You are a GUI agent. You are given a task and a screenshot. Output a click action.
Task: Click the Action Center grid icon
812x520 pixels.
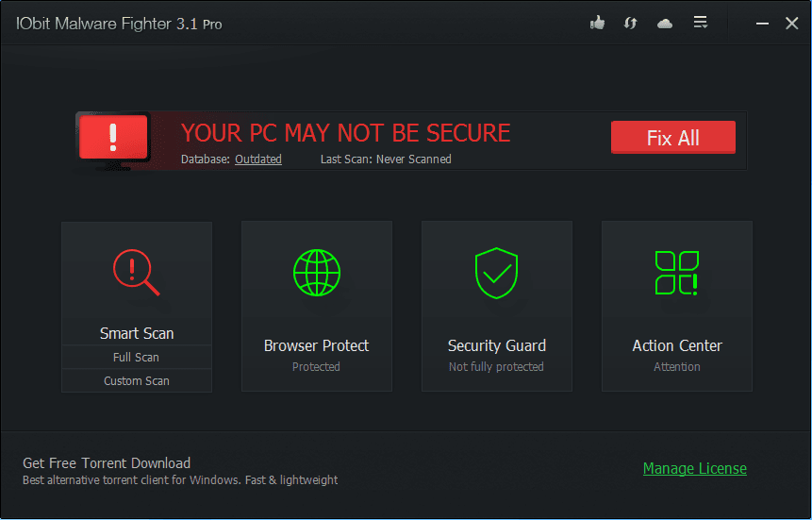click(x=676, y=274)
